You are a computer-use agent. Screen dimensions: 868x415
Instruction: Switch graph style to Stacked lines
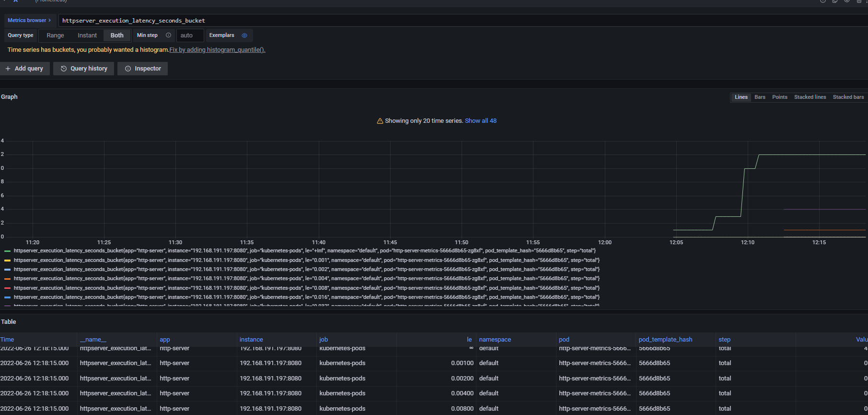810,97
